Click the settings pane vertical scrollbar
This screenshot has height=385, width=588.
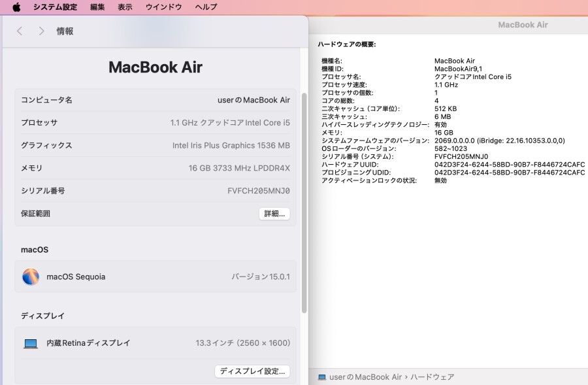coord(304,203)
